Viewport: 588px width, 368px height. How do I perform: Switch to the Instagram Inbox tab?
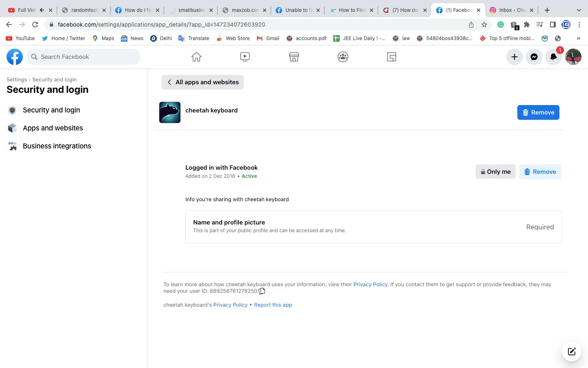pyautogui.click(x=512, y=10)
